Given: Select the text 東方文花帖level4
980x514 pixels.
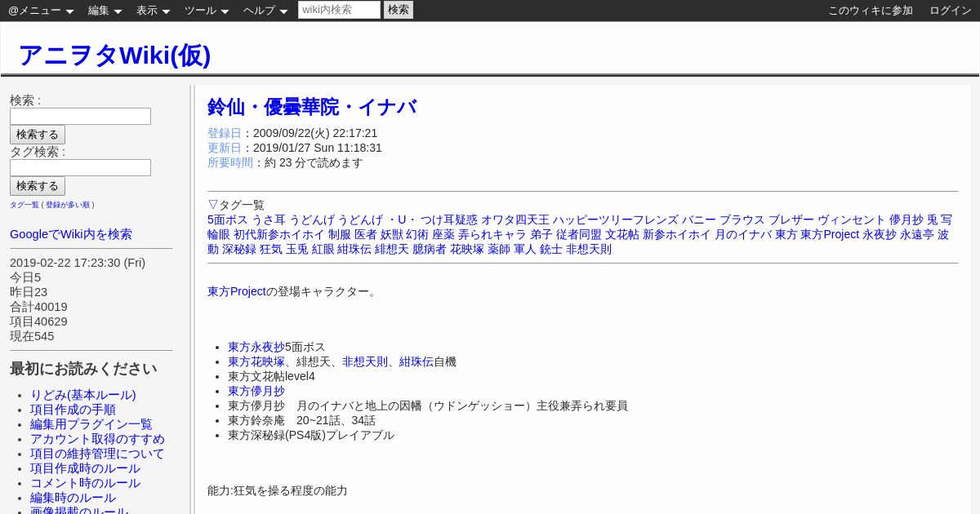Looking at the screenshot, I should coord(271,376).
